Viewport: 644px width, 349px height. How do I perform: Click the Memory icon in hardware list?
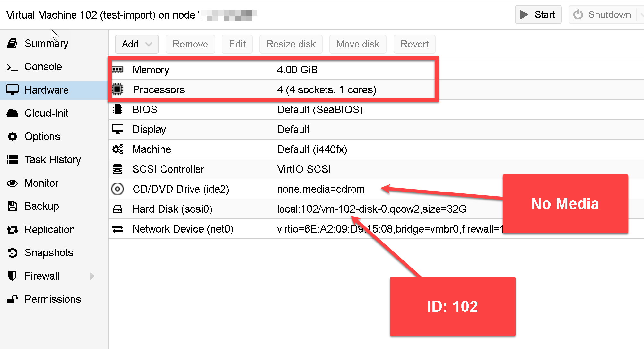(x=118, y=70)
